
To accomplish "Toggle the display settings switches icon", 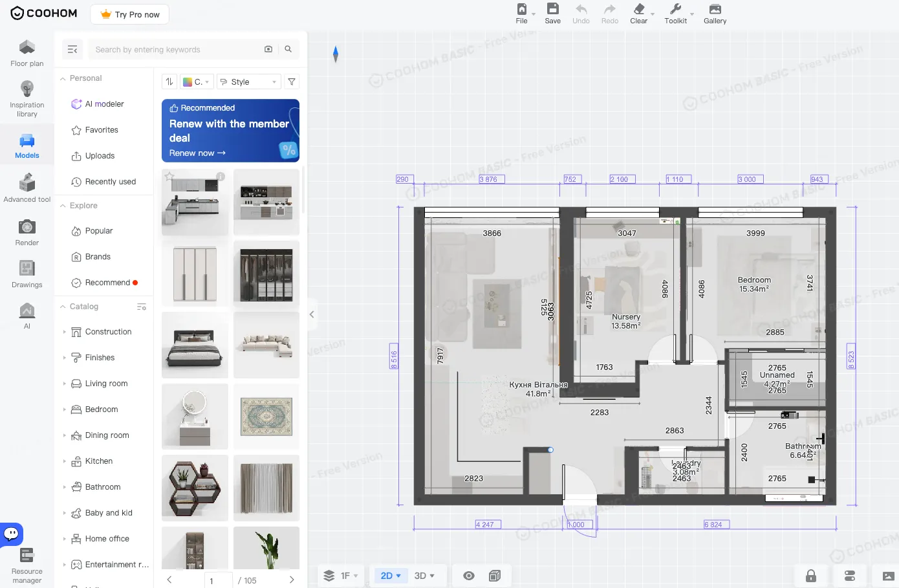I will click(x=850, y=576).
